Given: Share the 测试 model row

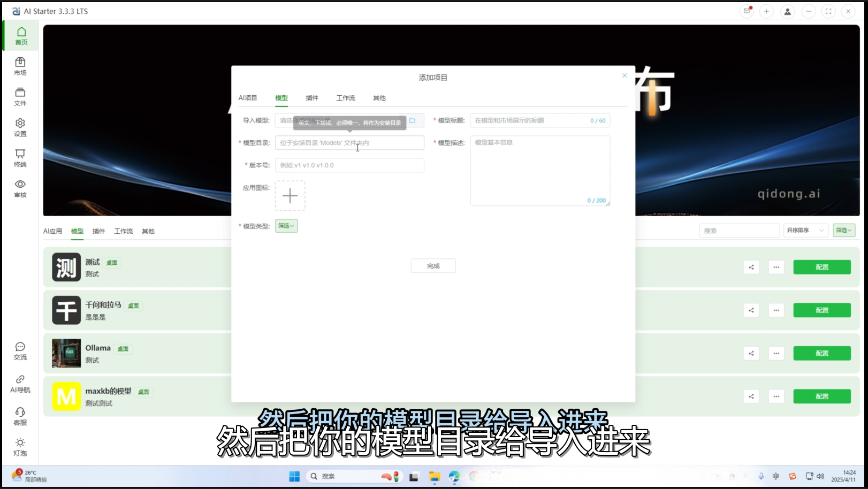Looking at the screenshot, I should [x=751, y=267].
